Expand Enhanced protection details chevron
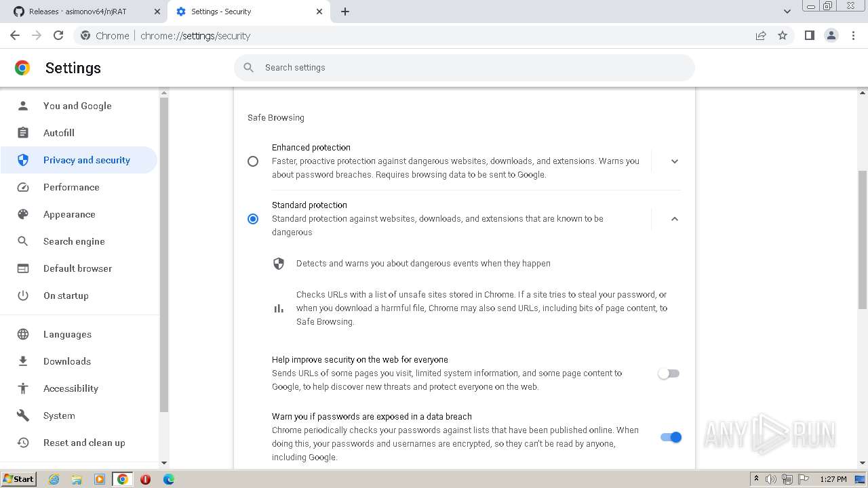The image size is (868, 488). click(x=674, y=161)
